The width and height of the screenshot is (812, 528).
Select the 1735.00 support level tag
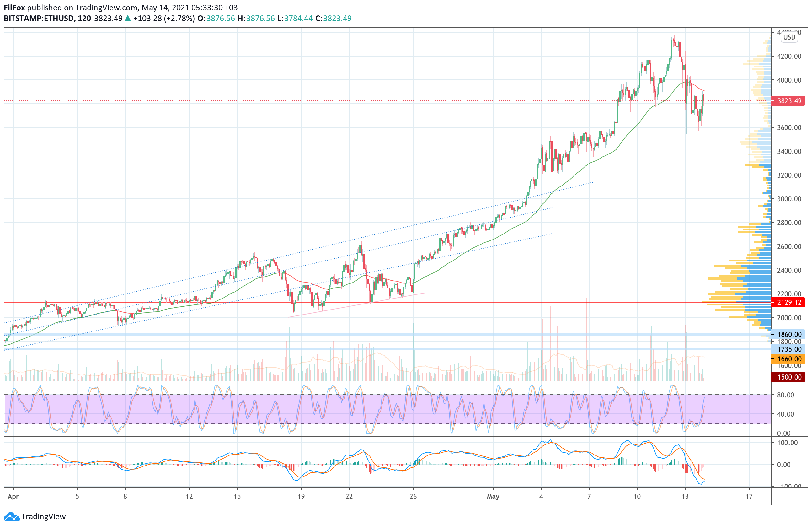point(789,349)
